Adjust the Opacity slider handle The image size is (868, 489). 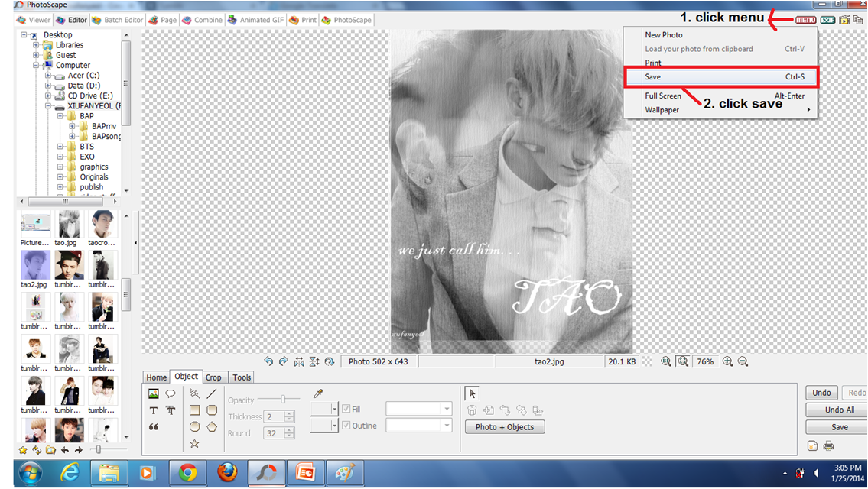[x=283, y=399]
